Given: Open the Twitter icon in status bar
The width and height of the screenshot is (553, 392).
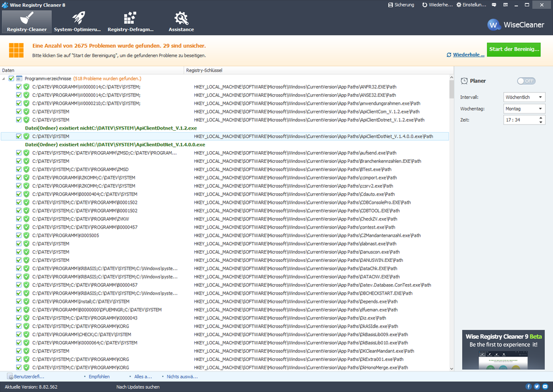Looking at the screenshot, I should (537, 386).
